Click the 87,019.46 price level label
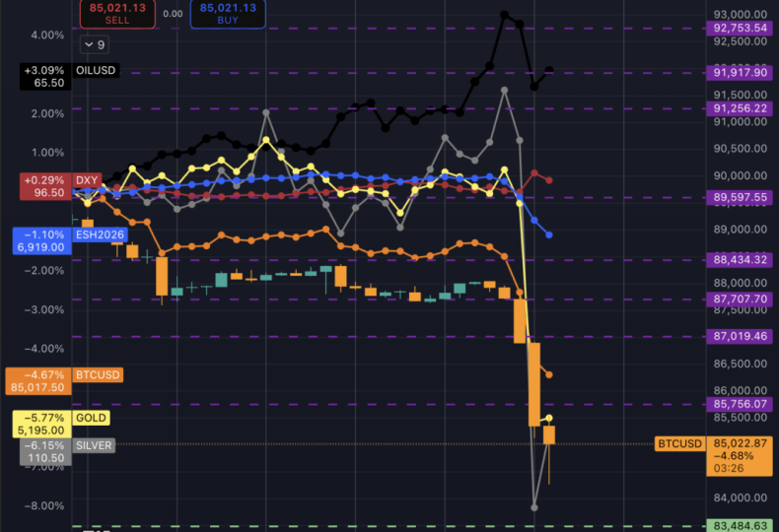Image resolution: width=779 pixels, height=532 pixels. click(x=741, y=336)
